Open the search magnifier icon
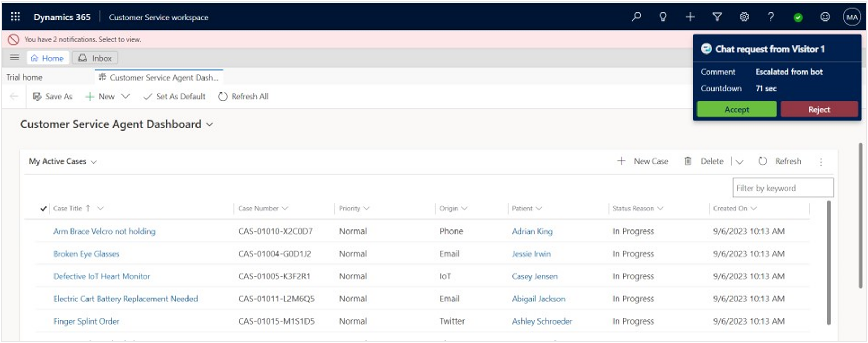Image resolution: width=868 pixels, height=343 pixels. click(636, 17)
